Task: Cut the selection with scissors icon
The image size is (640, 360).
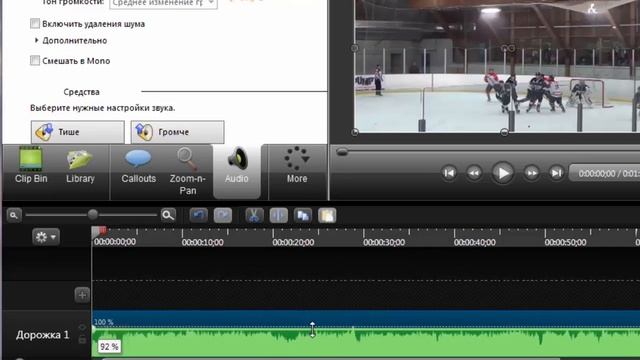Action: [x=254, y=215]
